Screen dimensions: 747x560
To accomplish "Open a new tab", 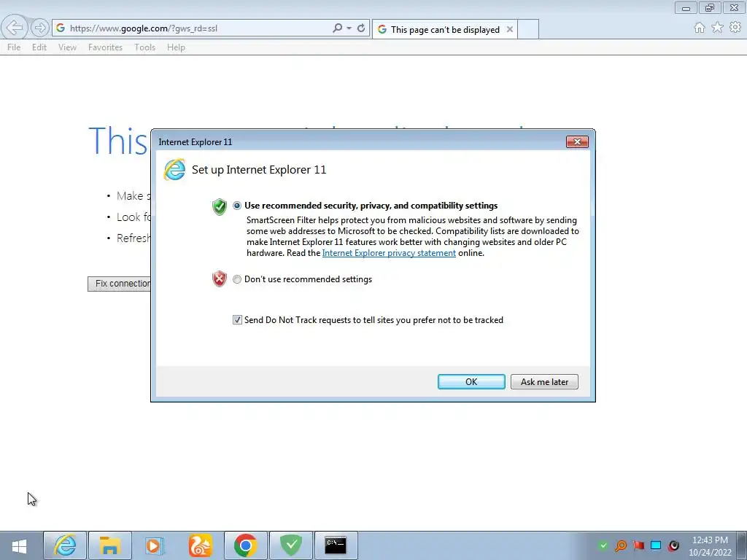I will (528, 29).
